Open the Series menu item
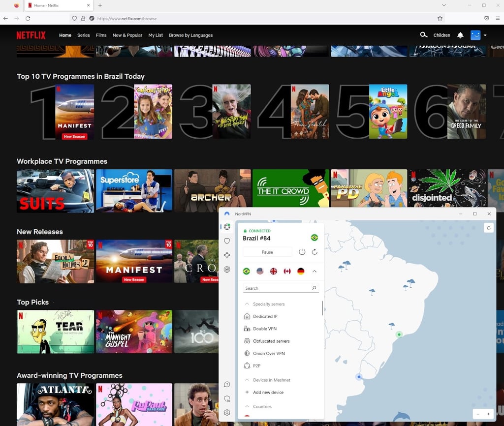The image size is (504, 426). click(x=84, y=35)
